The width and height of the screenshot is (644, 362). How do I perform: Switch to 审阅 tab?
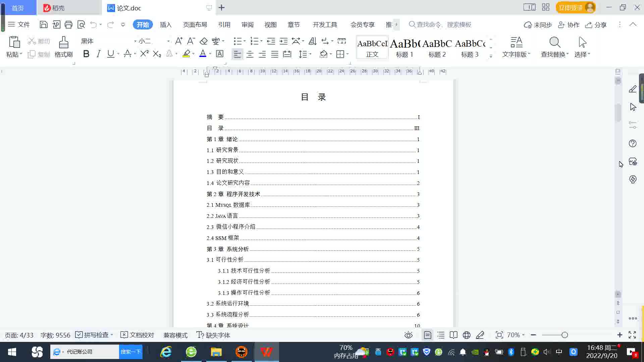248,24
